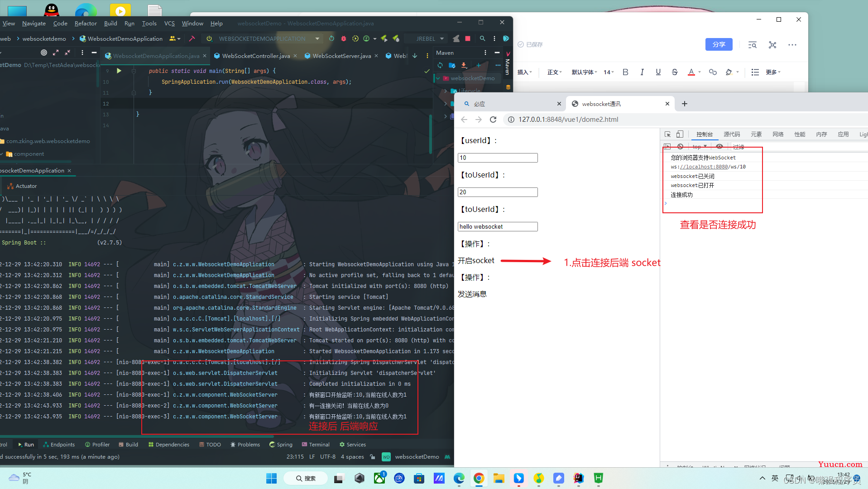Apply italic formatting in document editor

pos(642,72)
